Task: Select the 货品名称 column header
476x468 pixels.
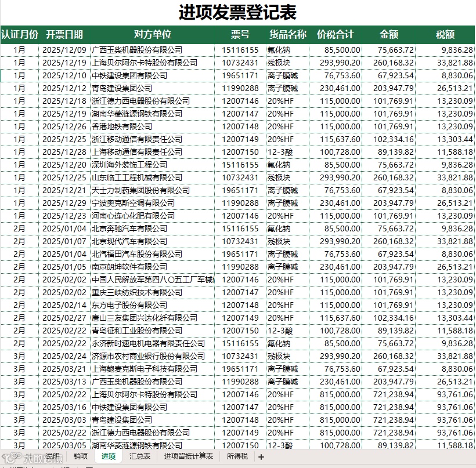Action: [x=287, y=35]
